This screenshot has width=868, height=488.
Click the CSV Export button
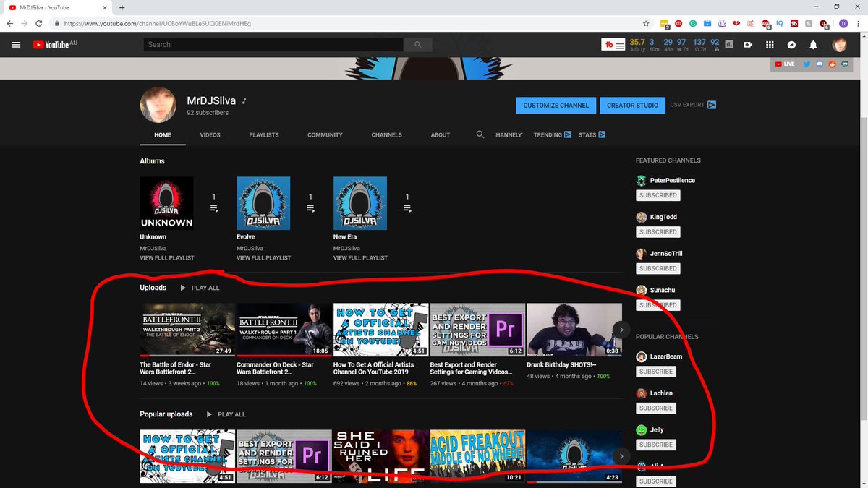click(x=693, y=105)
